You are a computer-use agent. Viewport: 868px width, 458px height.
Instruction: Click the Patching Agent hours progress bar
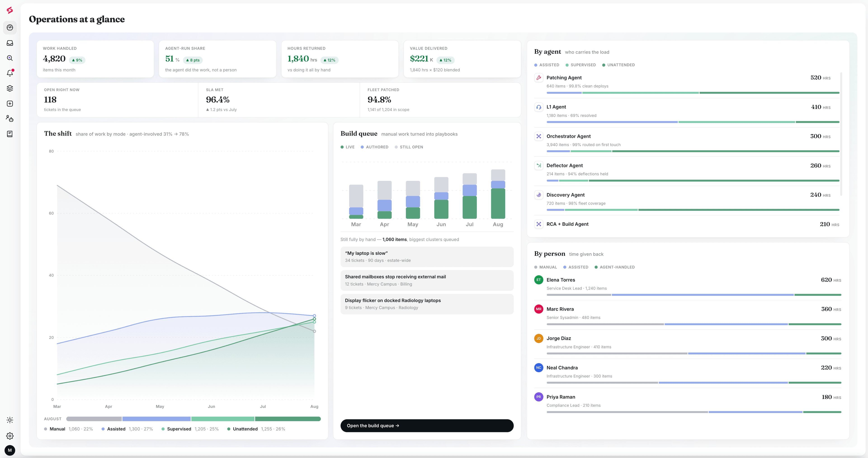(693, 93)
